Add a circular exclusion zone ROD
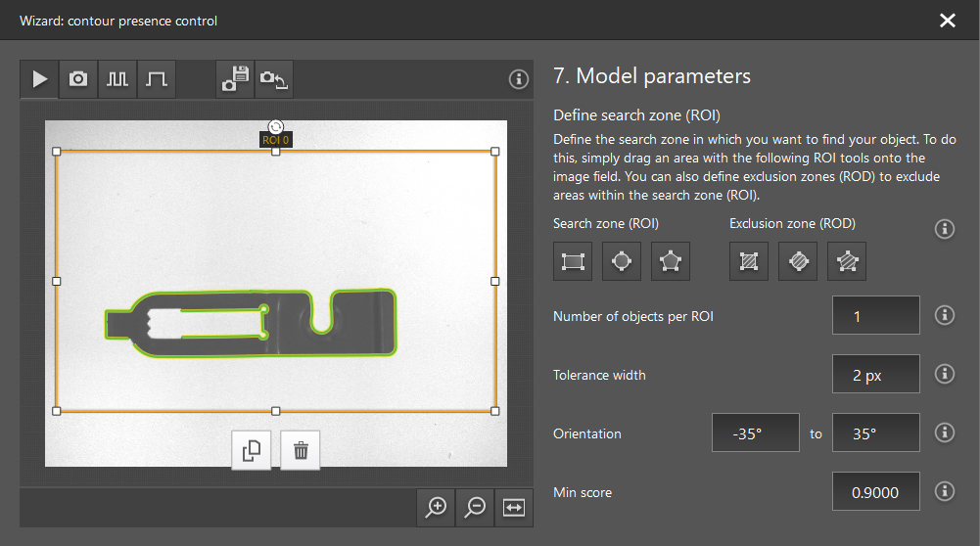 pos(798,261)
